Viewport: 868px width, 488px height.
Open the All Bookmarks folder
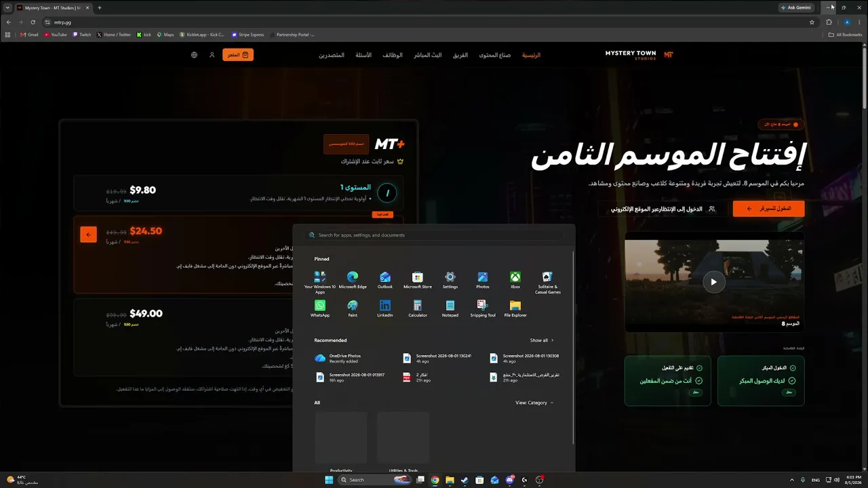845,35
